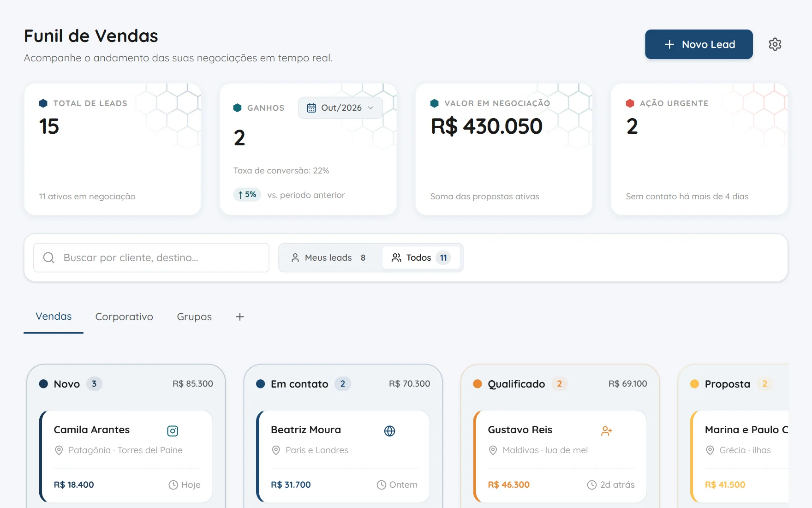The image size is (812, 508).
Task: Click the Novo Lead button
Action: [x=699, y=44]
